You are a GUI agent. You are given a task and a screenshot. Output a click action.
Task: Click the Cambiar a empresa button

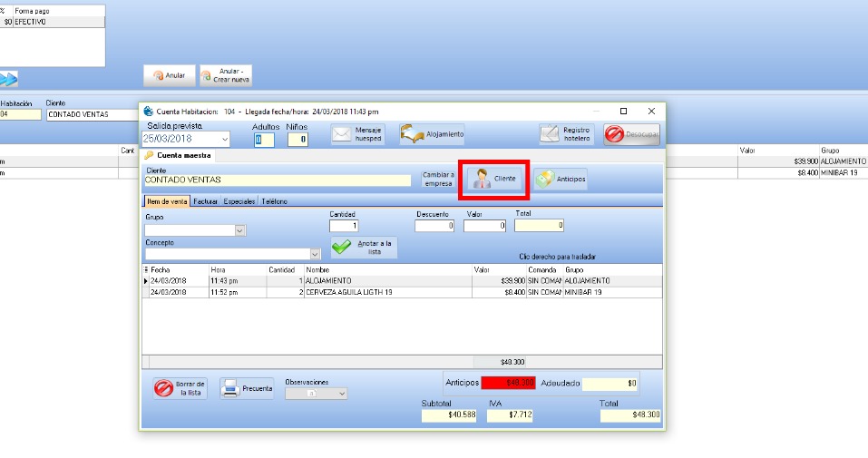[438, 179]
